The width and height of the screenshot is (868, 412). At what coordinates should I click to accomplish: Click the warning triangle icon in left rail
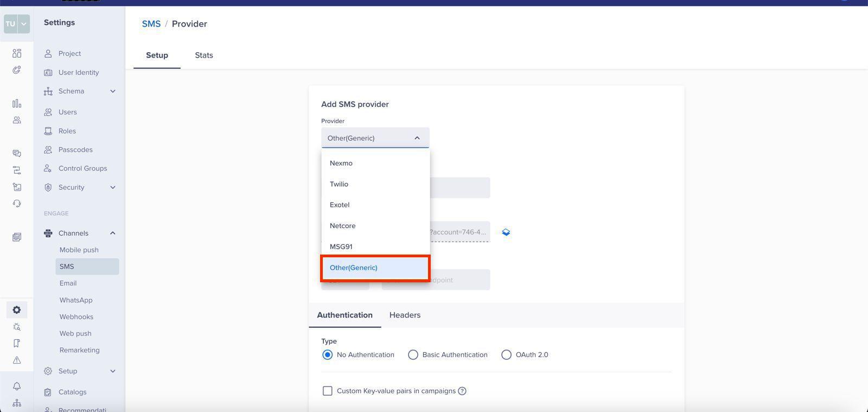pyautogui.click(x=17, y=360)
